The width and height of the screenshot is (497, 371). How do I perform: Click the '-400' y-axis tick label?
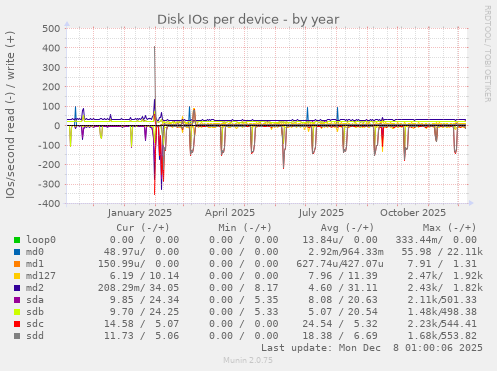[49, 203]
